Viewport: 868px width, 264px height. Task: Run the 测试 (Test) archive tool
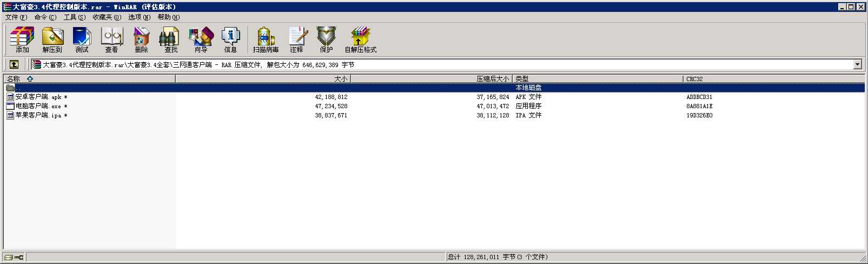coord(82,40)
